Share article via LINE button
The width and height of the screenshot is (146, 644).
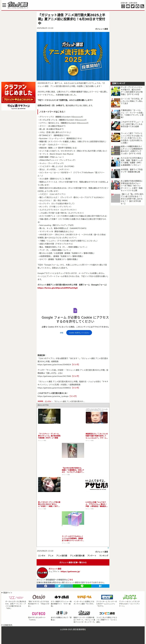click(x=82, y=586)
